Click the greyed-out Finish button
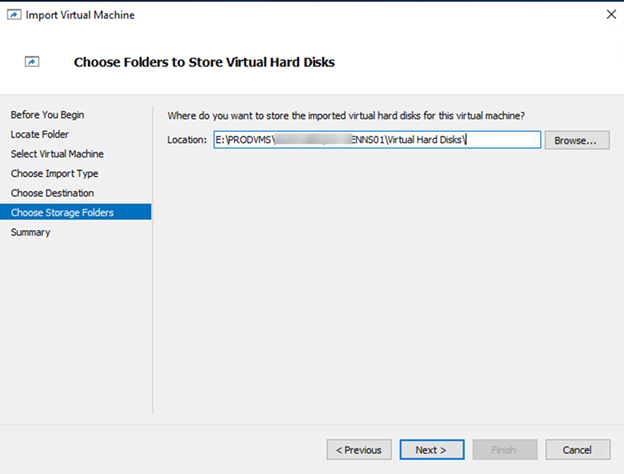The height and width of the screenshot is (474, 624). point(505,450)
